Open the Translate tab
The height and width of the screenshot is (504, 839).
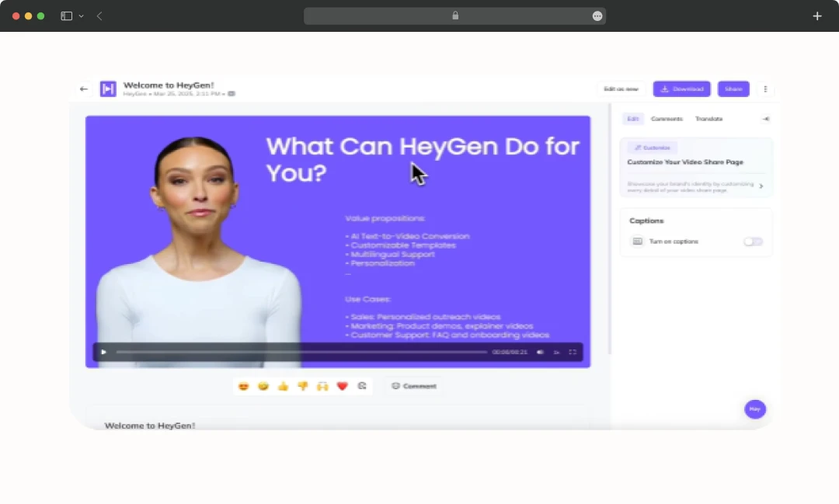[x=708, y=119]
